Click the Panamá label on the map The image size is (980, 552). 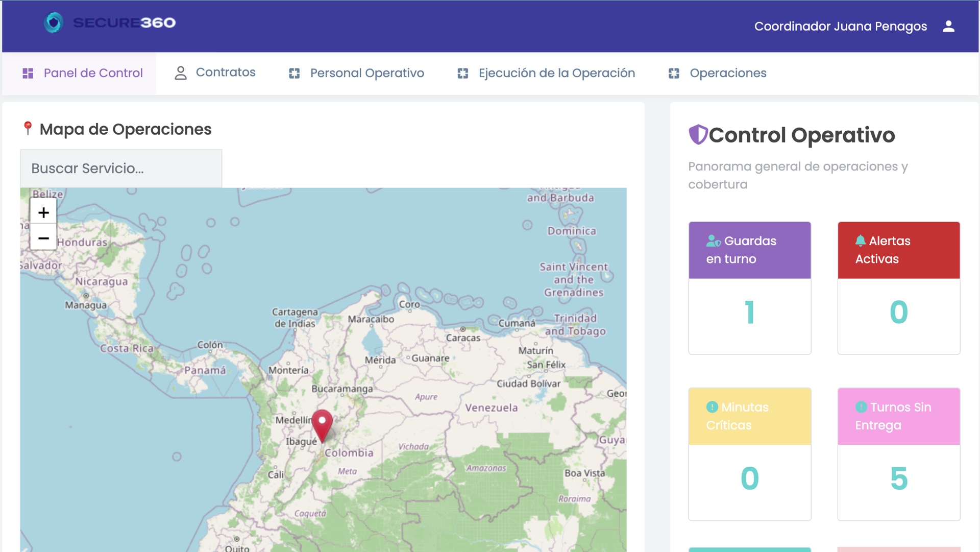pyautogui.click(x=205, y=370)
